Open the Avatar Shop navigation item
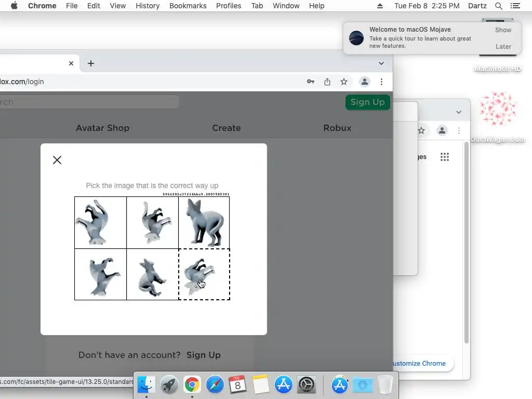 [x=102, y=128]
